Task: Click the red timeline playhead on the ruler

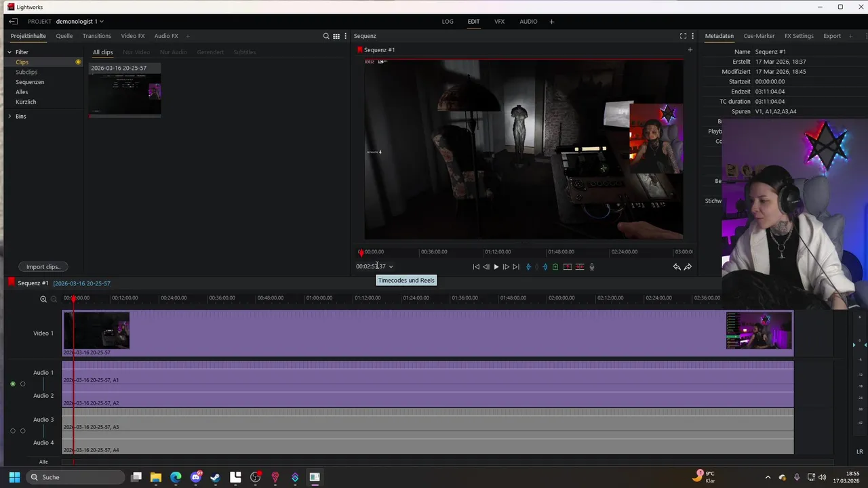Action: click(74, 299)
